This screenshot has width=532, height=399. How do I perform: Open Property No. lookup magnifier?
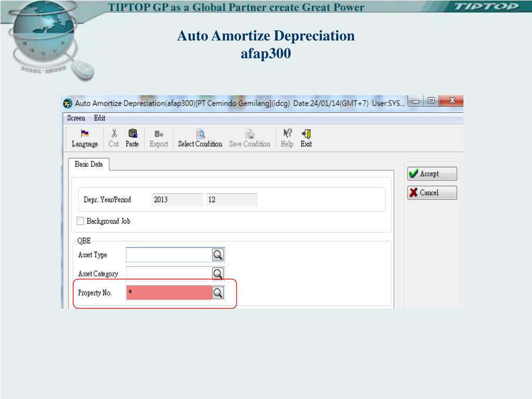click(218, 292)
